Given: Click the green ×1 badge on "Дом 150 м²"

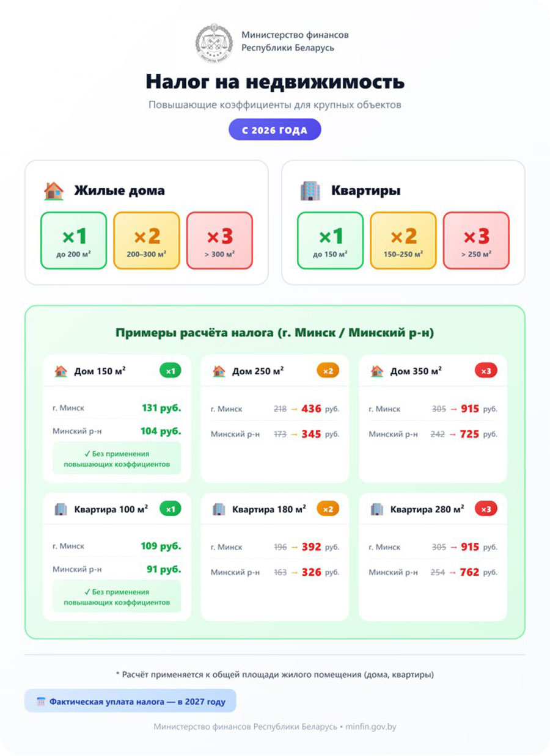Looking at the screenshot, I should 170,371.
